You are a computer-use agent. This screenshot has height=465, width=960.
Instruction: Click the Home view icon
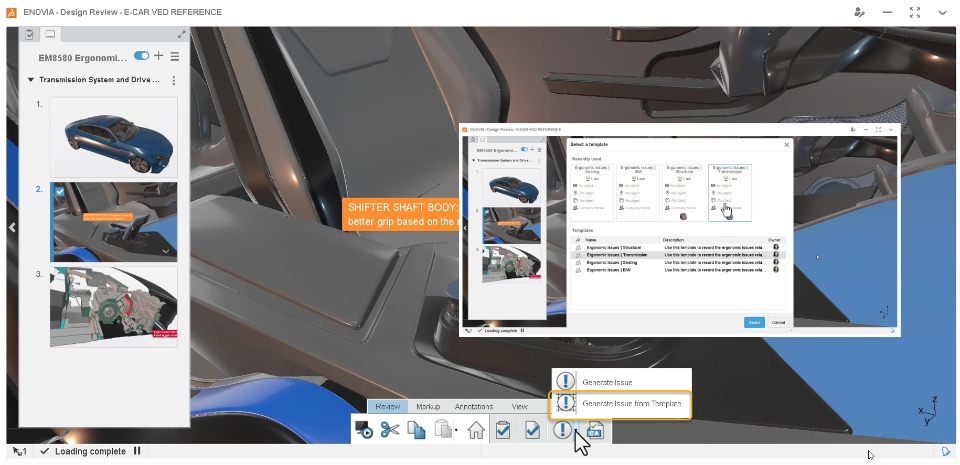476,430
